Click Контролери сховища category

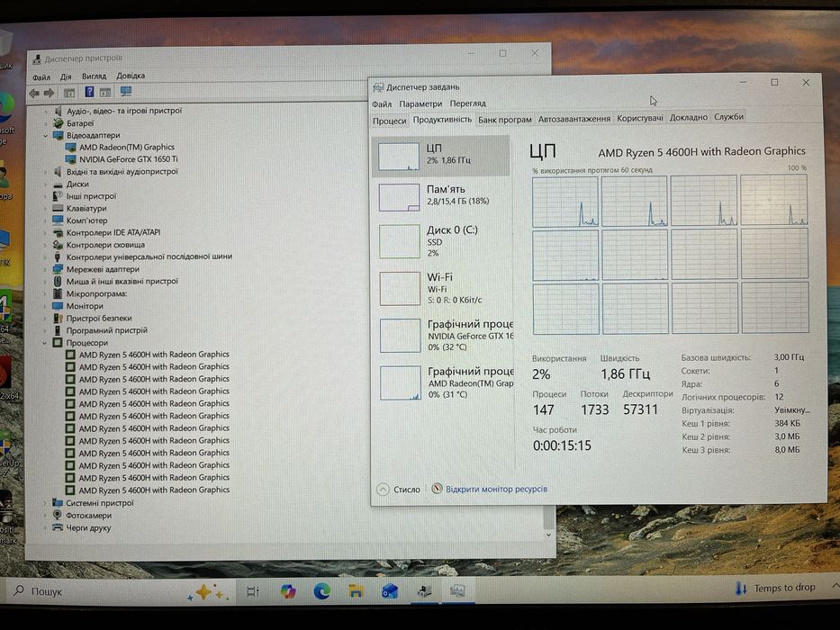coord(105,245)
